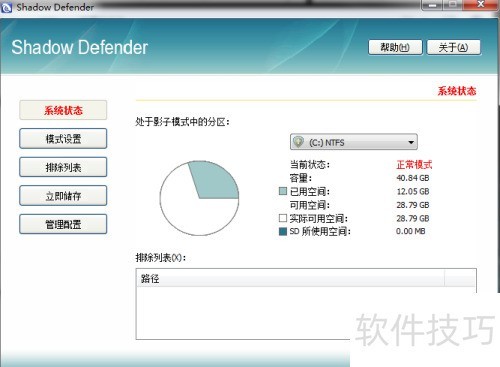
Task: Open the 立即储存 sidebar tab
Action: (x=63, y=196)
